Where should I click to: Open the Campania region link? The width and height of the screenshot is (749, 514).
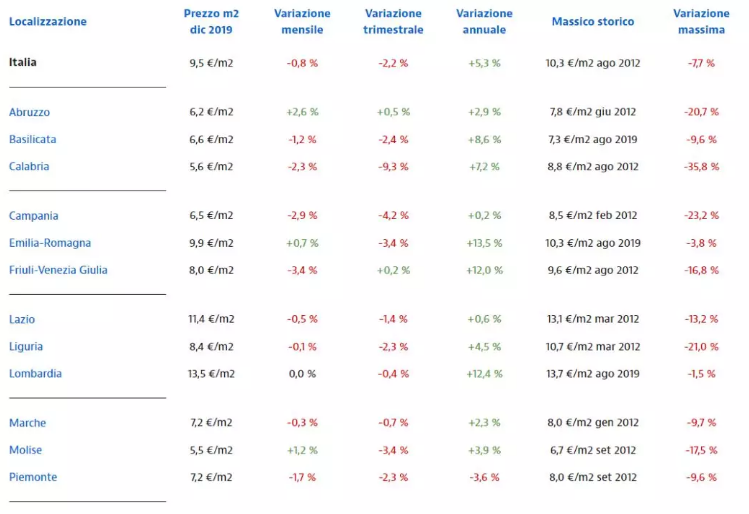pos(34,216)
